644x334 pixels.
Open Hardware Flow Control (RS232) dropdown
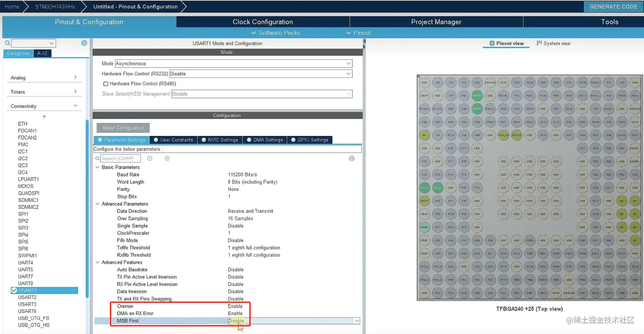[261, 74]
